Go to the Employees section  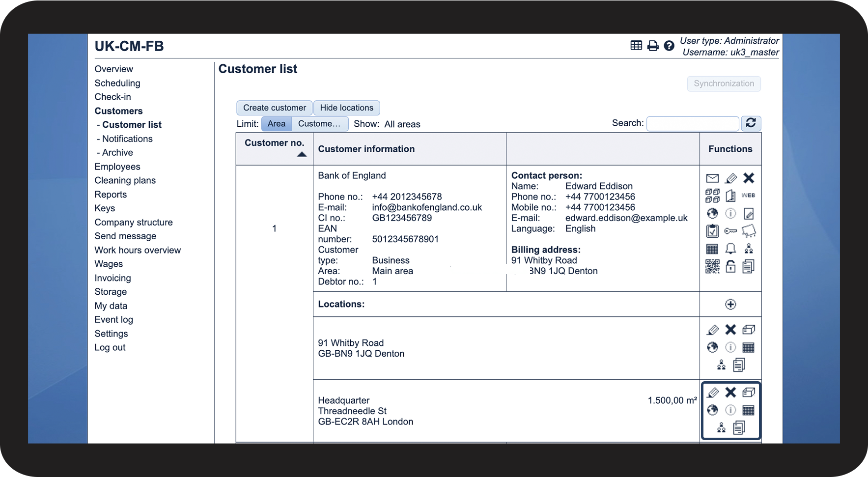tap(117, 167)
